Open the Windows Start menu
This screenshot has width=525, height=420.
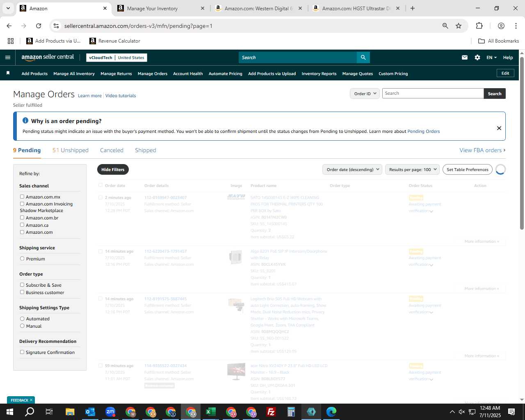(10, 412)
